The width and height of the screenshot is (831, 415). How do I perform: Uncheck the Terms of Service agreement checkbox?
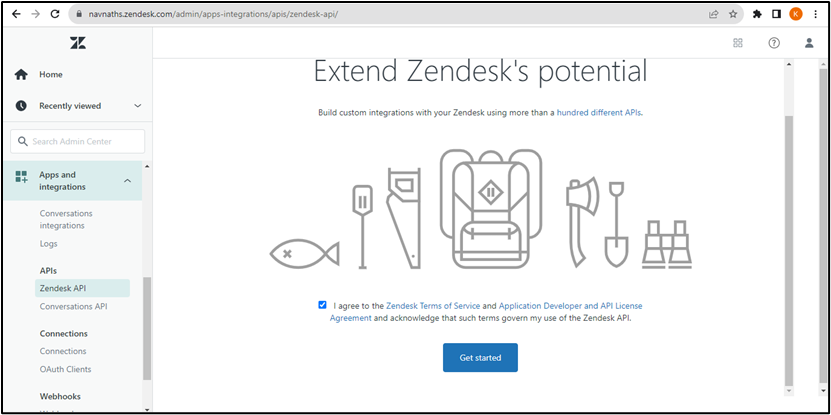coord(322,304)
